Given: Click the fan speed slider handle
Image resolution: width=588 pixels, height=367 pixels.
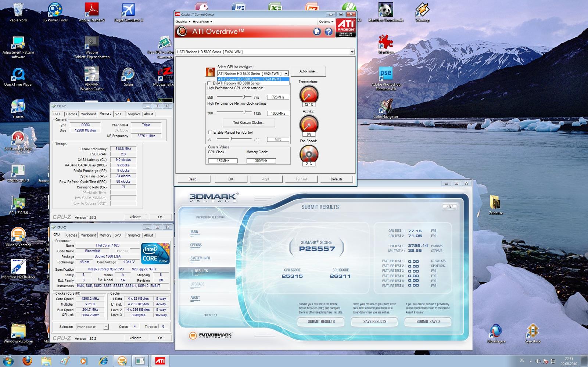Looking at the screenshot, I should 231,139.
